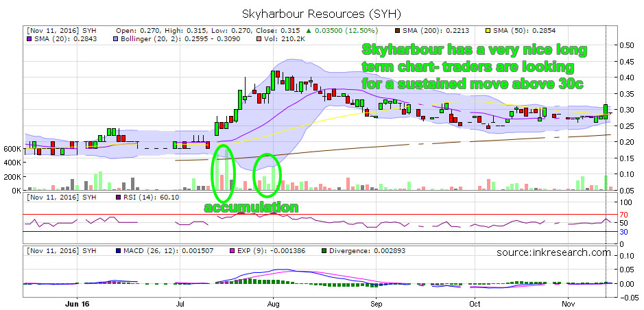Click the Aug date axis label
Screen dimensions: 644x310
pos(273,305)
